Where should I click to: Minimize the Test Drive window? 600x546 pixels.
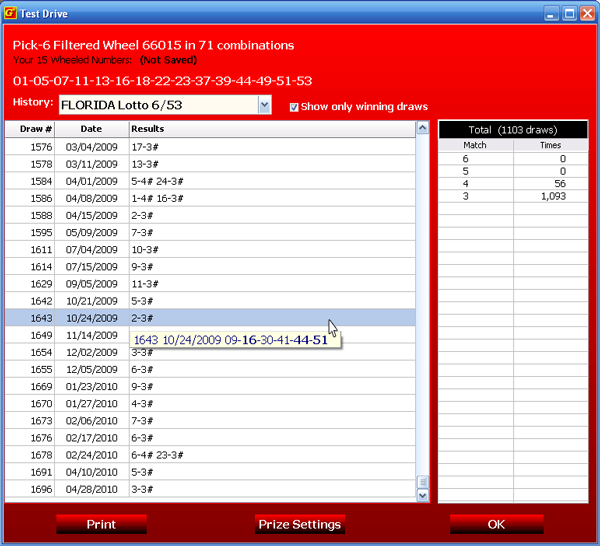[x=551, y=14]
